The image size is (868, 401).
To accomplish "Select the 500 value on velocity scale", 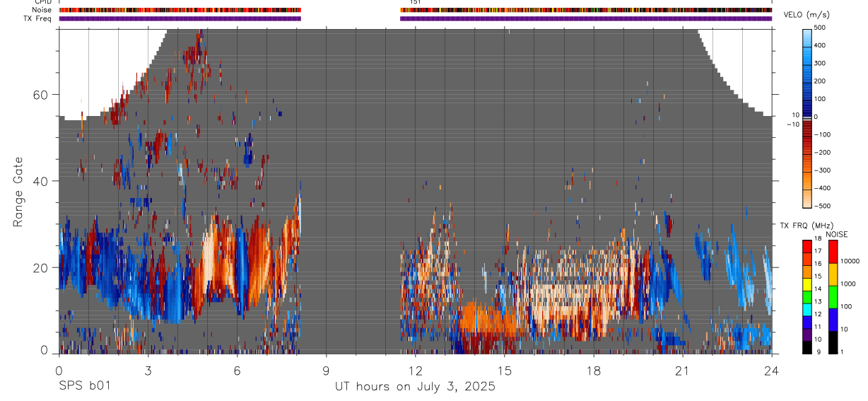I will point(821,28).
